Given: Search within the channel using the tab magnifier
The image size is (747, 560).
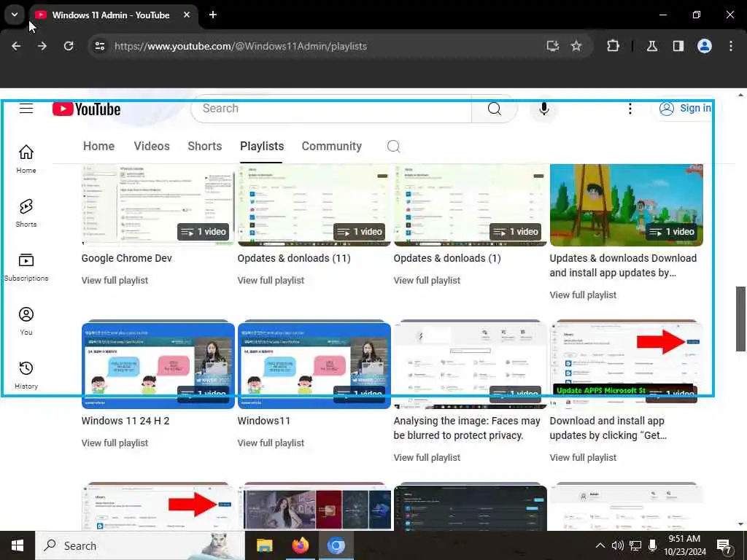Looking at the screenshot, I should tap(393, 146).
